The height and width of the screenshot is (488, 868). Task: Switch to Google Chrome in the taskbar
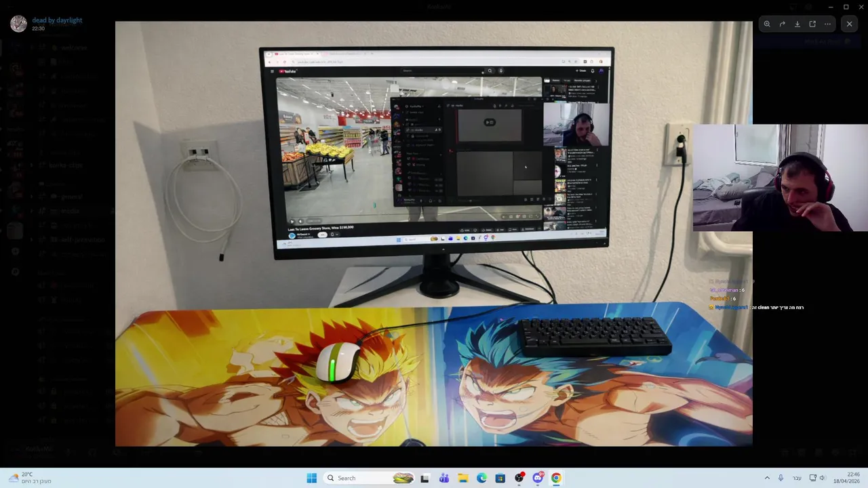tap(556, 478)
